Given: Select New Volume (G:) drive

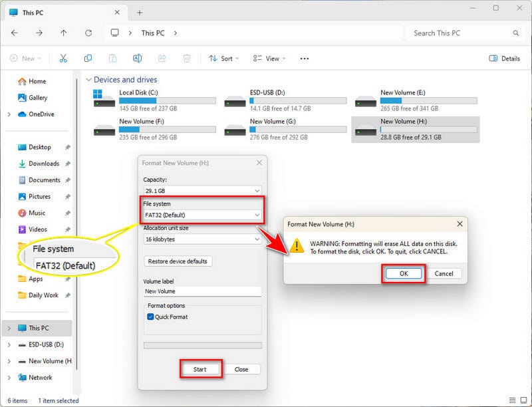Looking at the screenshot, I should (x=285, y=129).
